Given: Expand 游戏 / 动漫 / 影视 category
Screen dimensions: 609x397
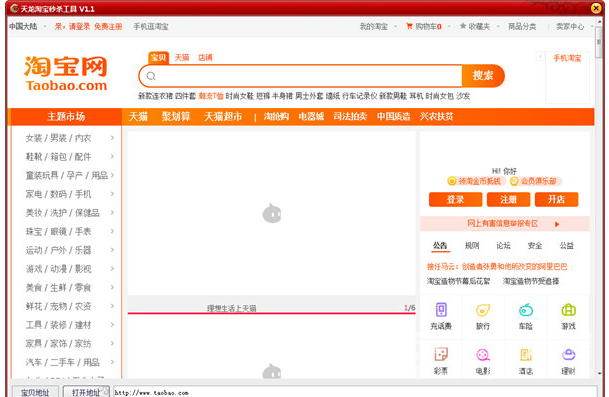Looking at the screenshot, I should point(112,268).
